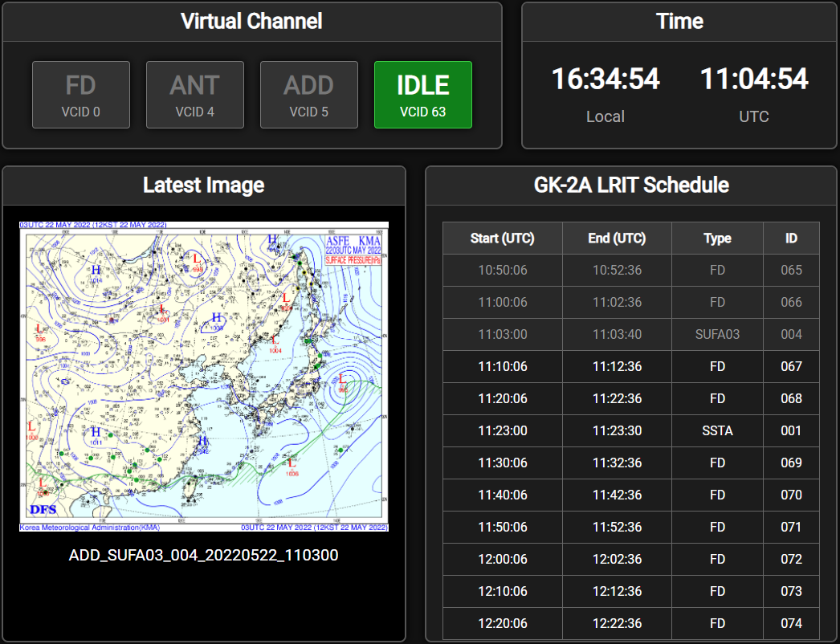Click the GK-2A LRIT Schedule header

click(x=632, y=185)
